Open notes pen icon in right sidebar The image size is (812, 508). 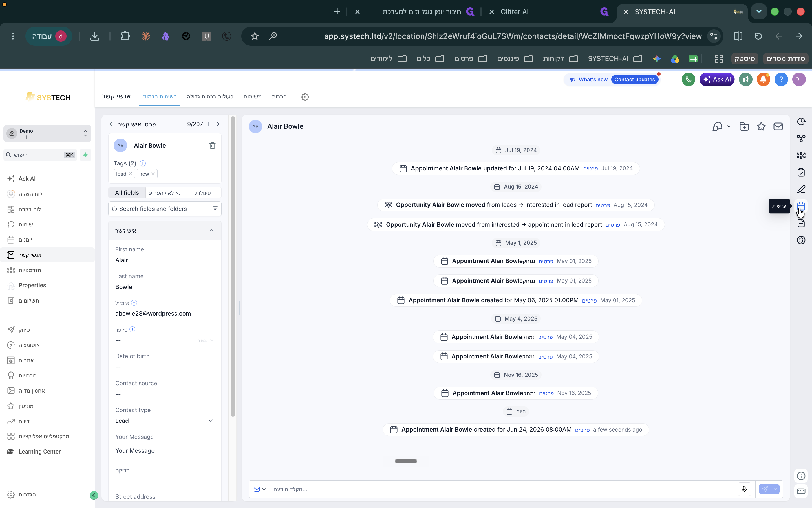point(801,189)
